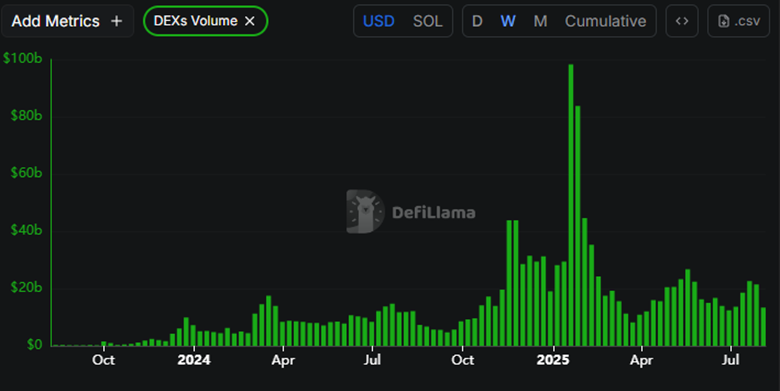The width and height of the screenshot is (780, 391).
Task: Click the embed code icon button
Action: tap(682, 21)
